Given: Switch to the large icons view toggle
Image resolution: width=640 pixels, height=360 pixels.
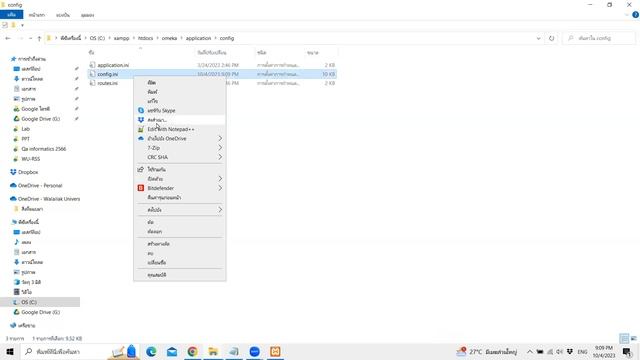Looking at the screenshot, I should (x=633, y=338).
